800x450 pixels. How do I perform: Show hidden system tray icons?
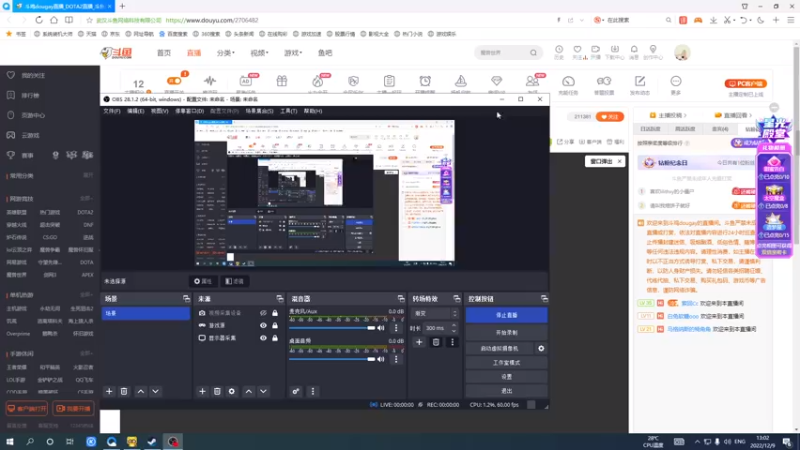pos(697,442)
